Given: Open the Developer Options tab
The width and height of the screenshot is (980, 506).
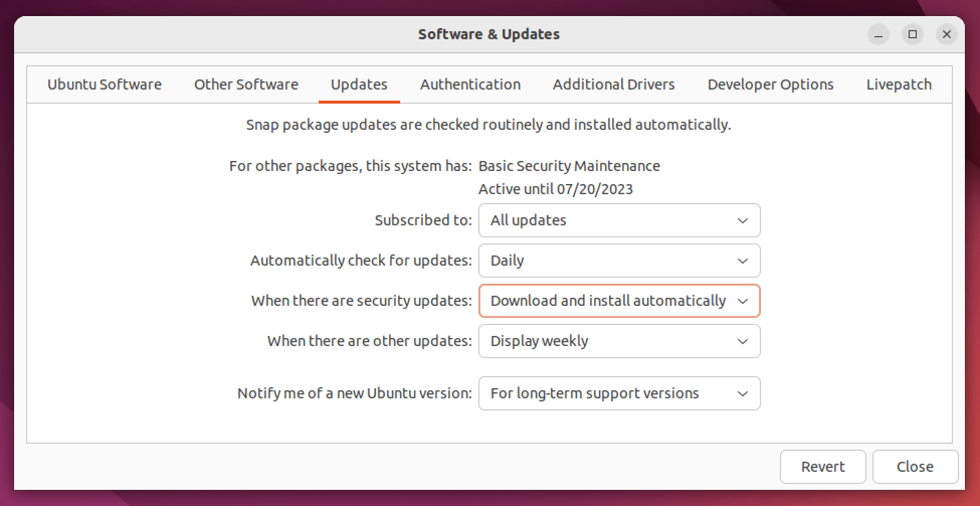Looking at the screenshot, I should [x=770, y=85].
